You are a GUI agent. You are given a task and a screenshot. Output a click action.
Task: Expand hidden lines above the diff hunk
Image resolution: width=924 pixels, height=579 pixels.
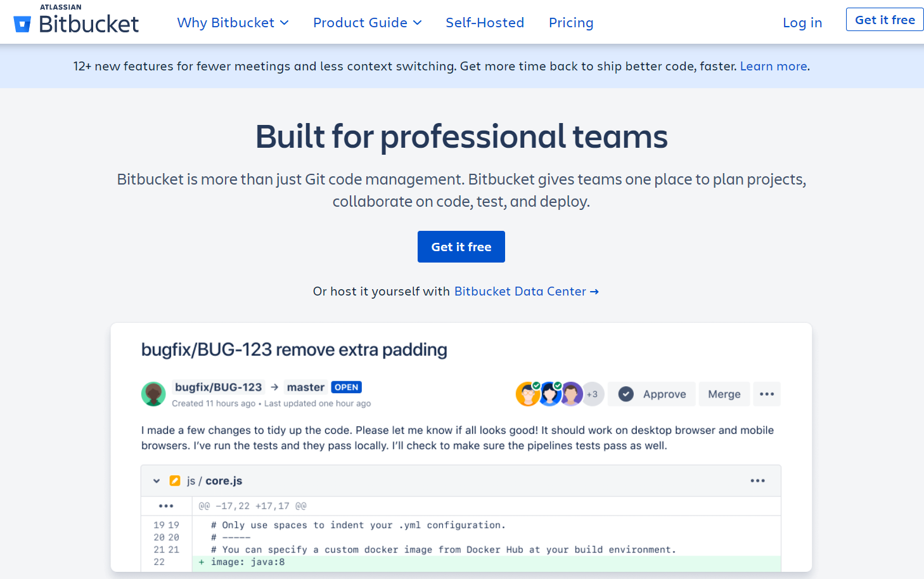click(x=166, y=506)
